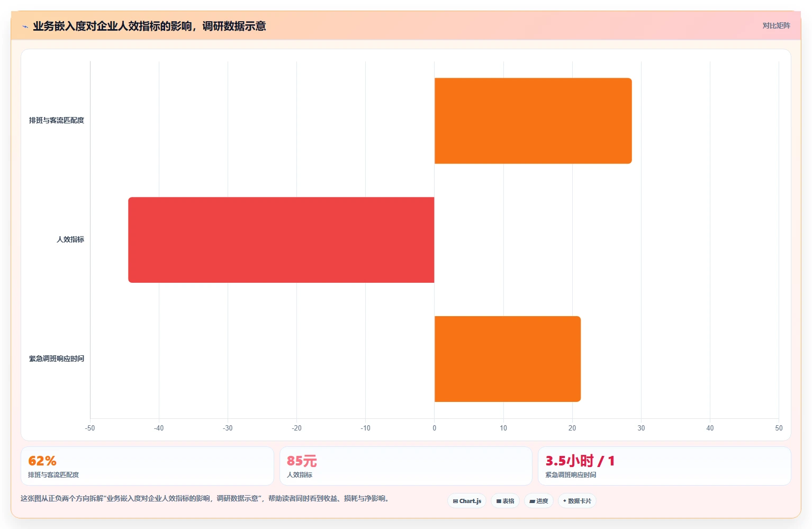
Task: Click the x-axis tick label -20
Action: tap(296, 428)
